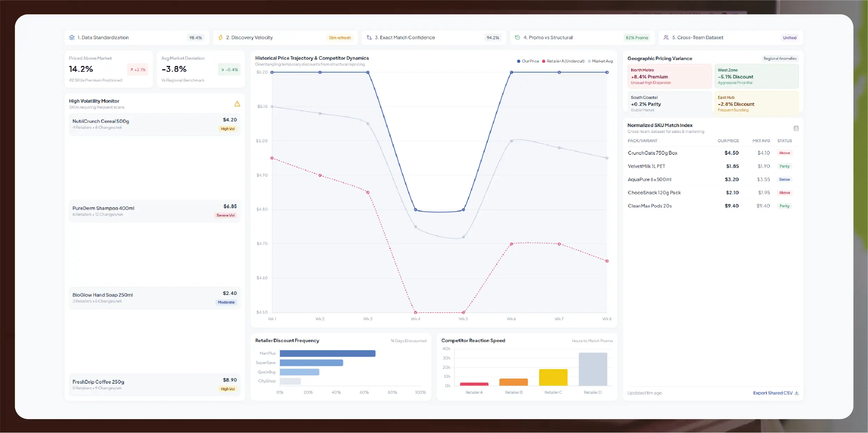
Task: Click the Exact Match Confidence icon
Action: [369, 37]
